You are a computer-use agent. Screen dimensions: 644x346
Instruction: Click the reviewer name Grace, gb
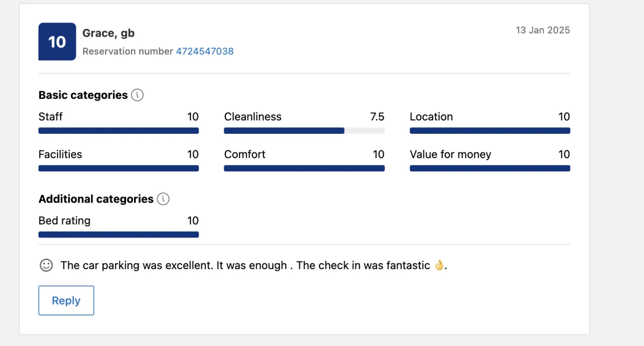(108, 33)
